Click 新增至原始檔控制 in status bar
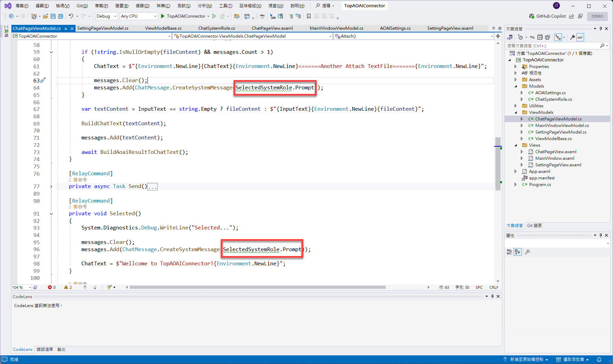Image resolution: width=613 pixels, height=364 pixels. [x=526, y=360]
